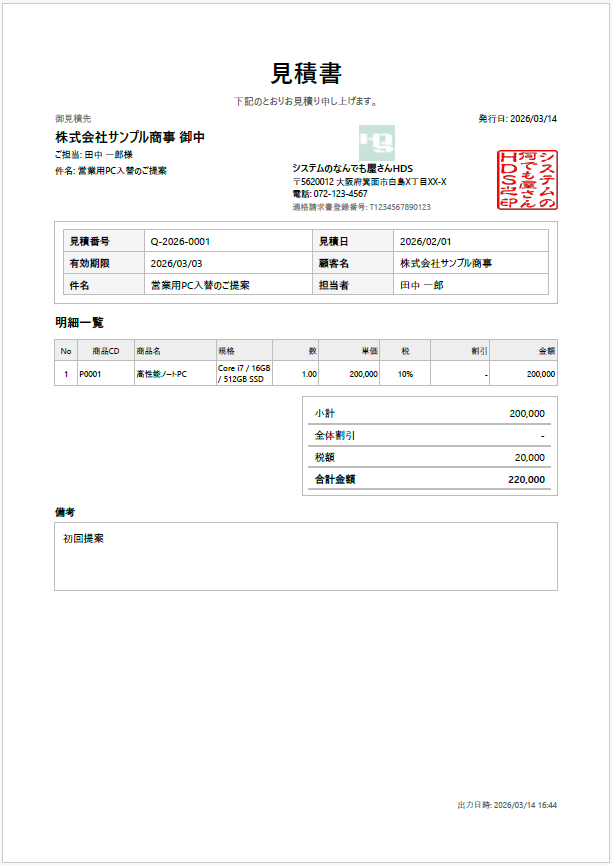
Task: Click the HDS company logo image
Action: (x=376, y=143)
